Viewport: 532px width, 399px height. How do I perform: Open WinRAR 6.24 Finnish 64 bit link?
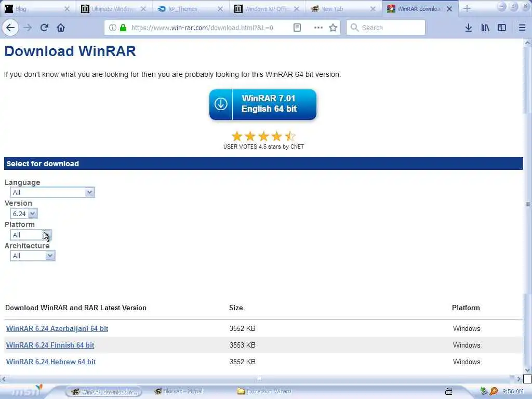coord(50,345)
